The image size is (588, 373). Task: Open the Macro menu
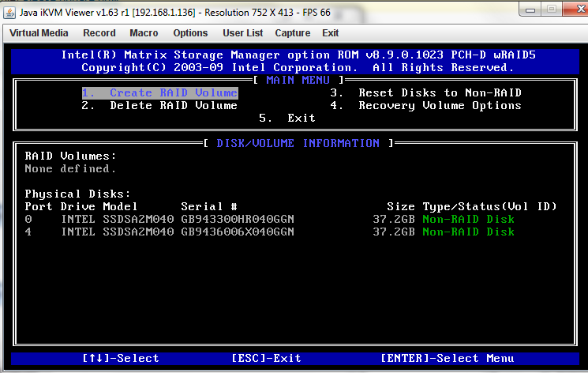pos(144,33)
